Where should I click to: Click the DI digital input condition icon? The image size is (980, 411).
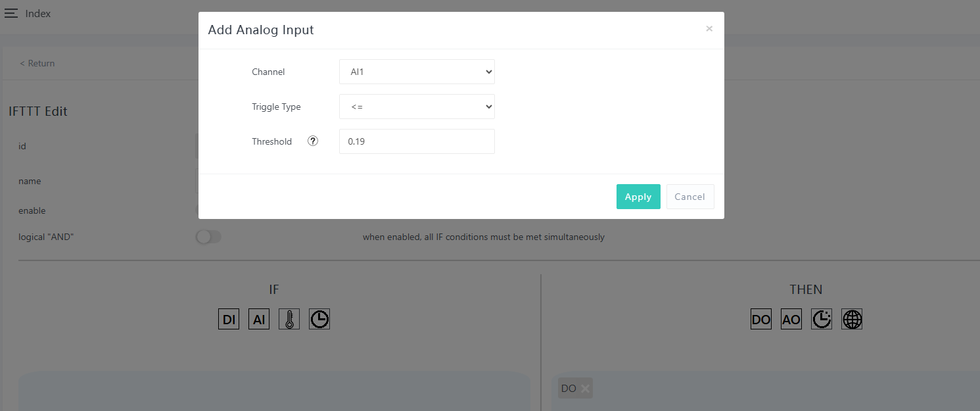[229, 320]
